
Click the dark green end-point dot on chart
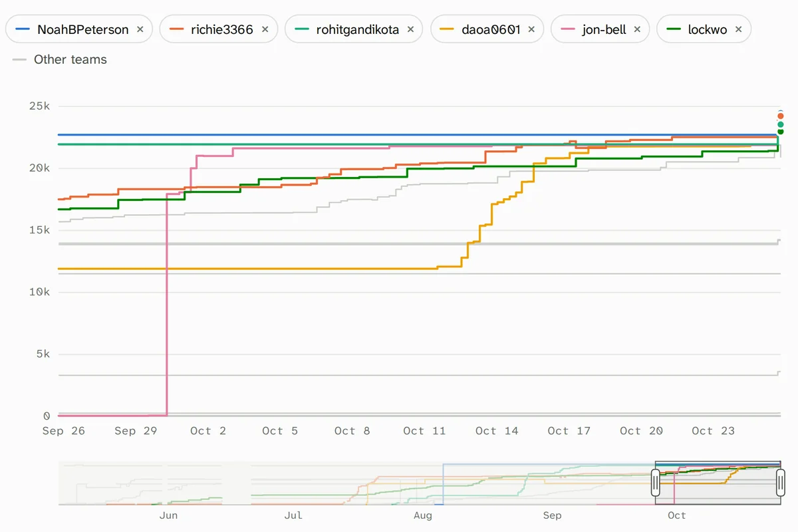pos(781,132)
